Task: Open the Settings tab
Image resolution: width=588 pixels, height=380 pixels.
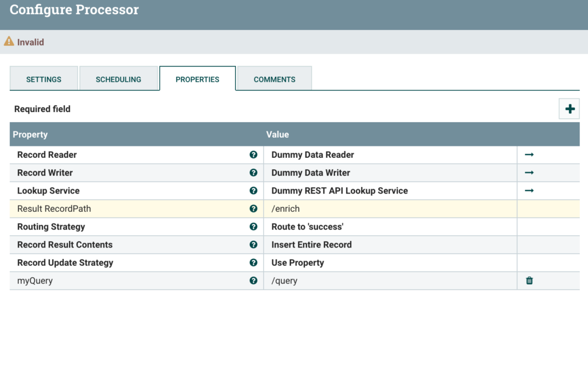Action: (x=44, y=79)
